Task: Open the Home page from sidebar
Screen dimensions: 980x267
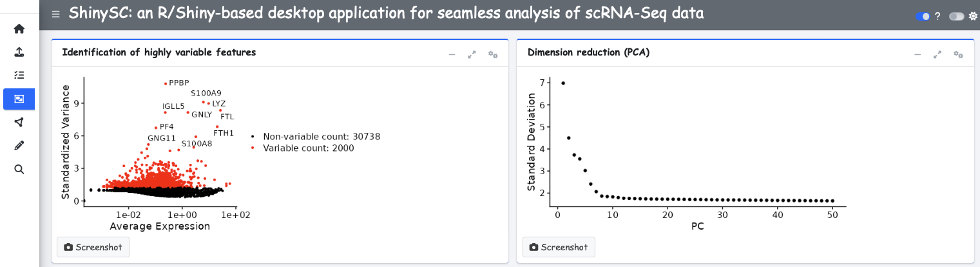Action: pyautogui.click(x=19, y=28)
